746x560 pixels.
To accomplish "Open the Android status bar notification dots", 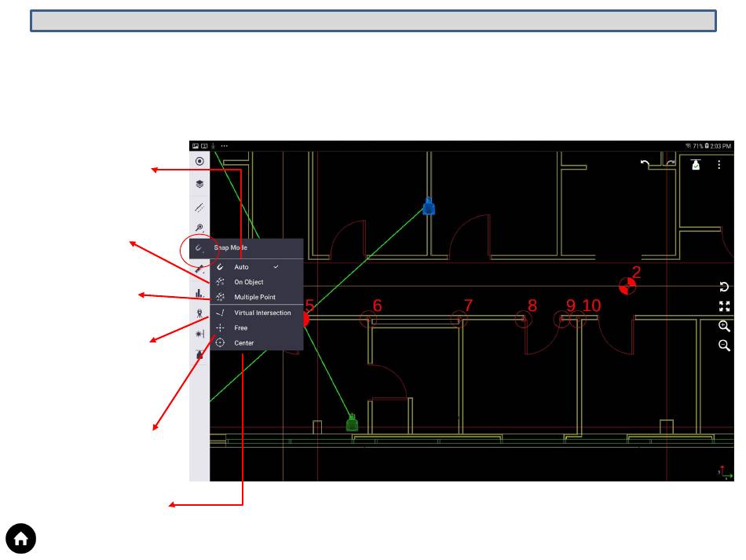I will (x=224, y=146).
